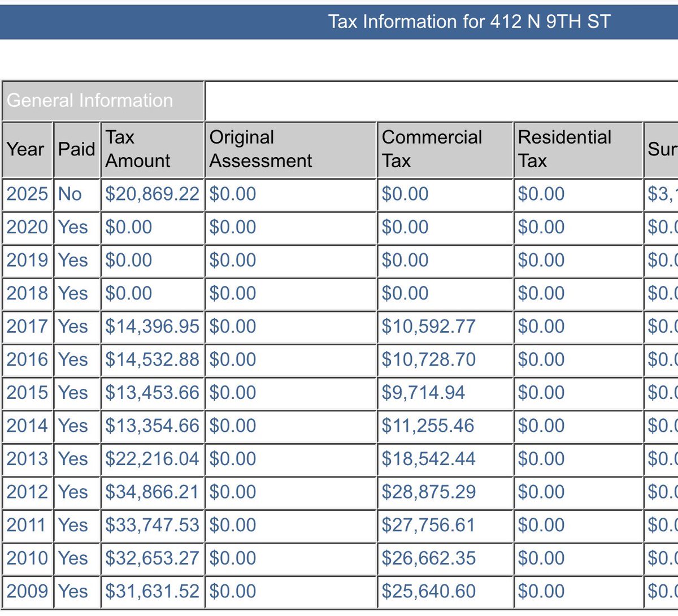Click year 2019 in the table
This screenshot has height=616, width=678.
click(27, 260)
